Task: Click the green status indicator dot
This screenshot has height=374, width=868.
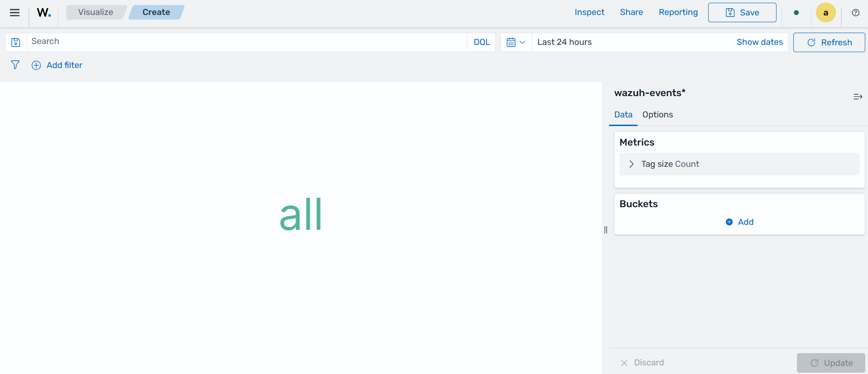Action: tap(796, 13)
